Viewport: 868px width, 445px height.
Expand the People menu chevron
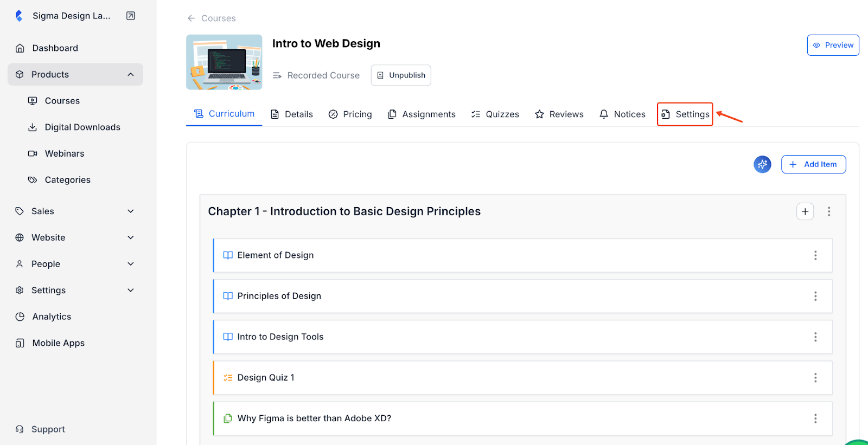(131, 264)
